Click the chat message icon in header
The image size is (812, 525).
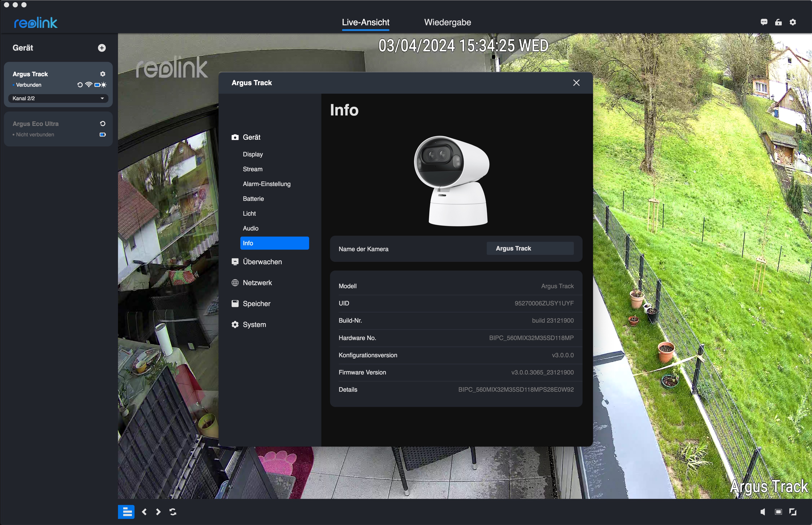pyautogui.click(x=764, y=22)
